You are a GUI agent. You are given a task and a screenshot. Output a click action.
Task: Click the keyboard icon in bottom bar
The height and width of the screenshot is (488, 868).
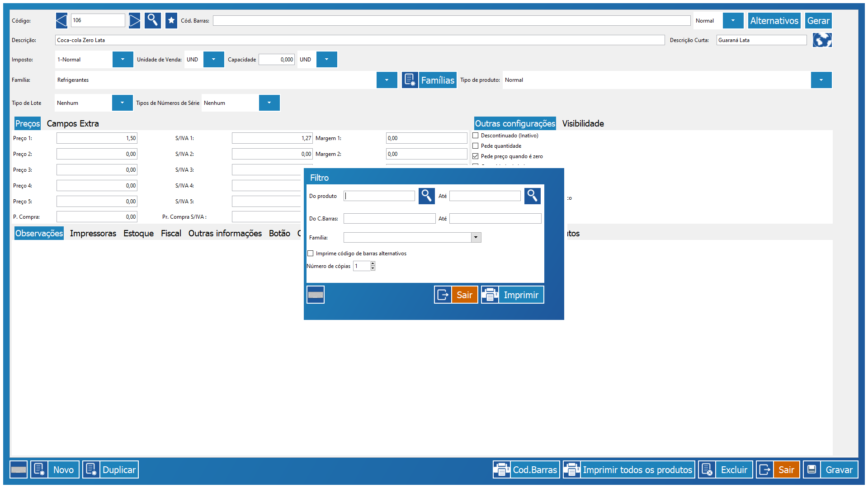[19, 470]
